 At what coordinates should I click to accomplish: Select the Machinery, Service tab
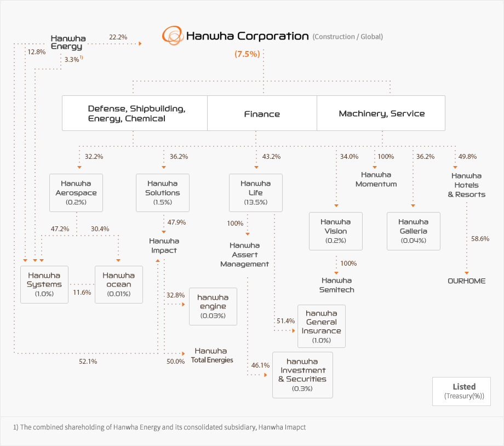point(381,113)
